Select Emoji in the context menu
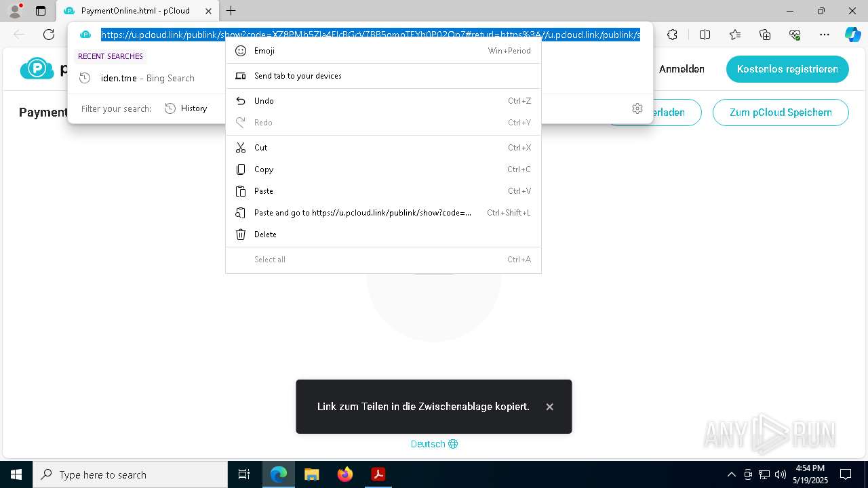The image size is (868, 488). click(383, 51)
